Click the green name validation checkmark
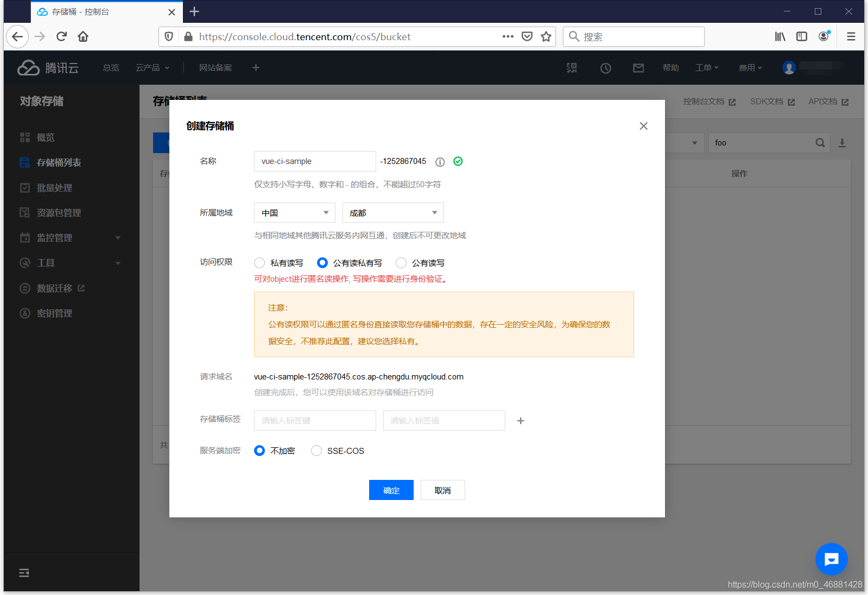Screen dimensions: 868x595 458,161
